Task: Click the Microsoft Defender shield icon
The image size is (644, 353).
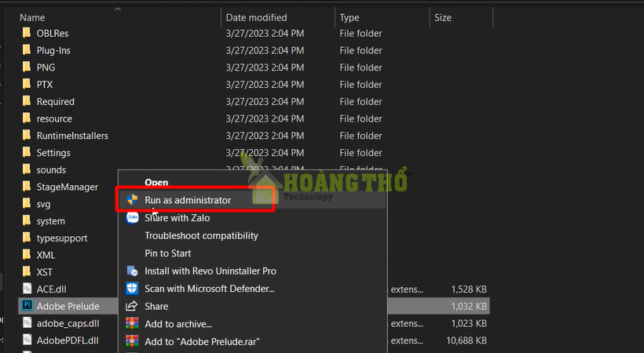Action: 131,289
